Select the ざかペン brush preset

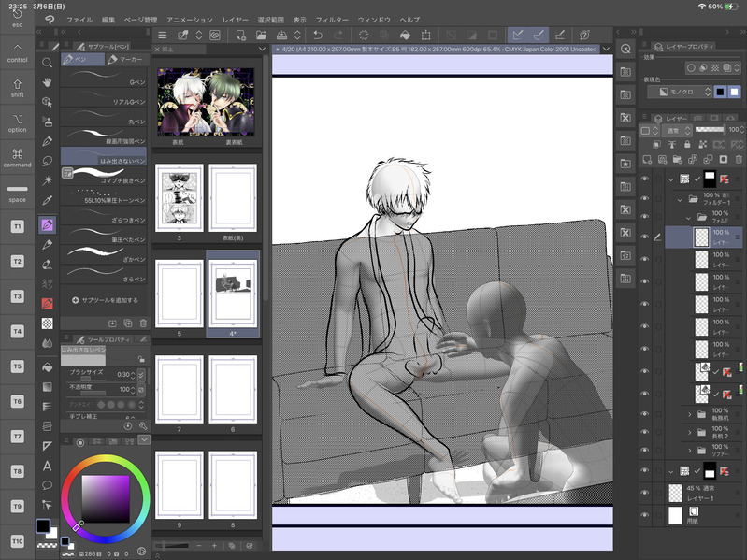pos(104,255)
